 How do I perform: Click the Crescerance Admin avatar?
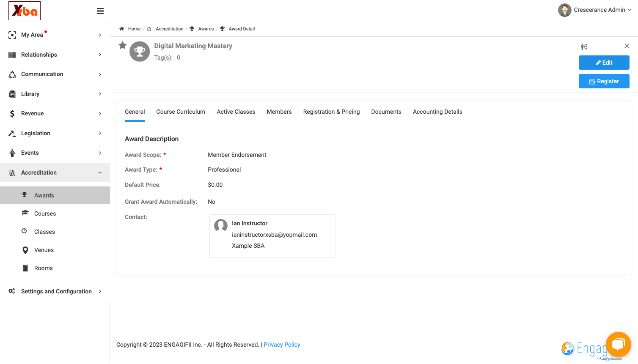point(564,10)
